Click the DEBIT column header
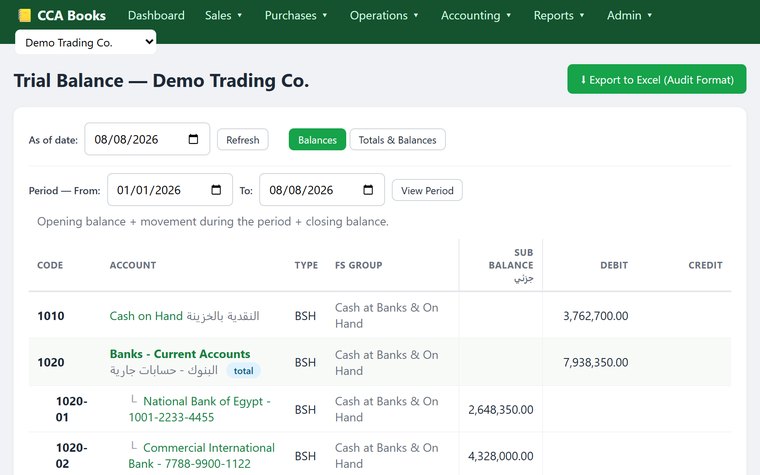This screenshot has width=760, height=475. (x=614, y=265)
